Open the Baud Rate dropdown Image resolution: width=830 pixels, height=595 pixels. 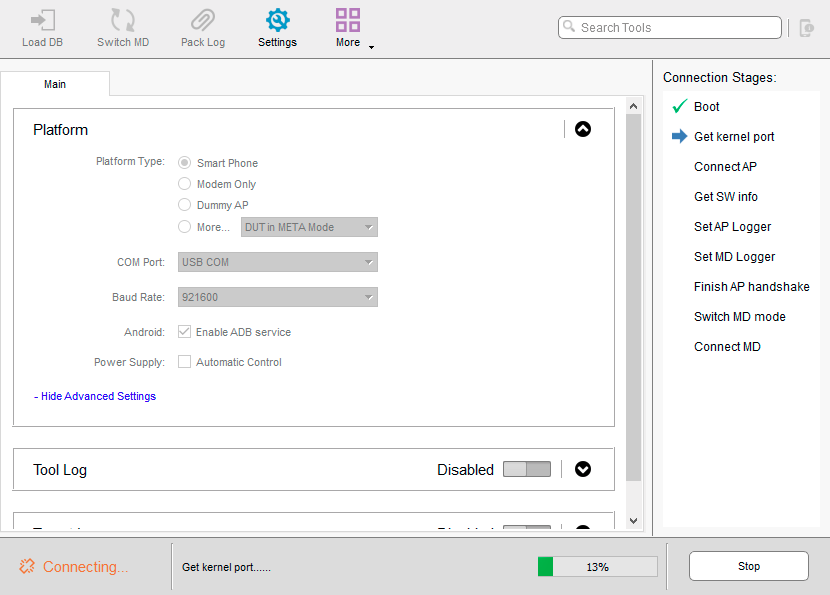click(278, 297)
